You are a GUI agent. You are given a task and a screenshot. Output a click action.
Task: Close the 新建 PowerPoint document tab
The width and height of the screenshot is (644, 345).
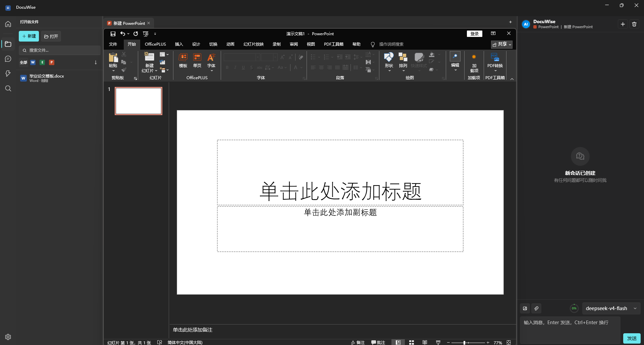coord(149,23)
